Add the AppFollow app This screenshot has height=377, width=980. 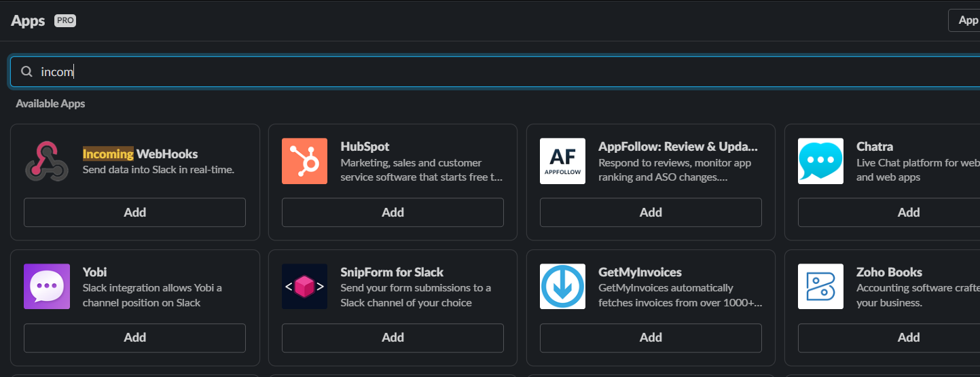coord(651,212)
